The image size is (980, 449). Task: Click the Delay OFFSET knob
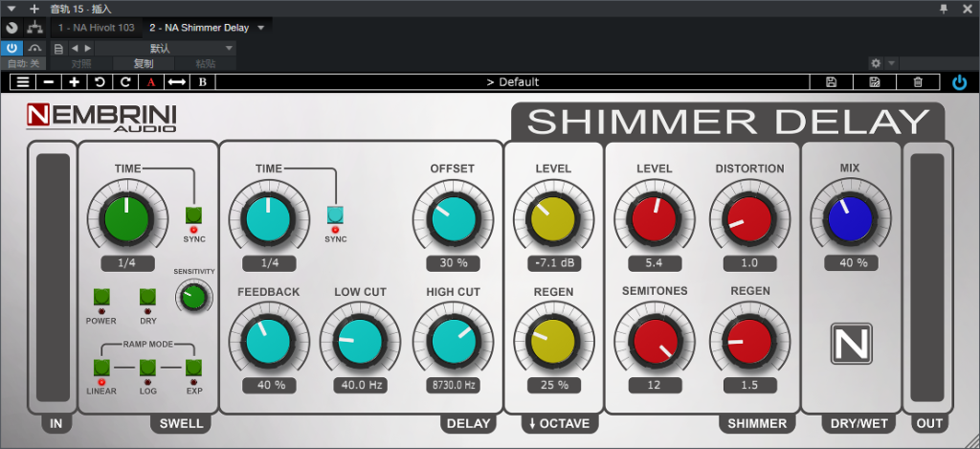click(453, 220)
